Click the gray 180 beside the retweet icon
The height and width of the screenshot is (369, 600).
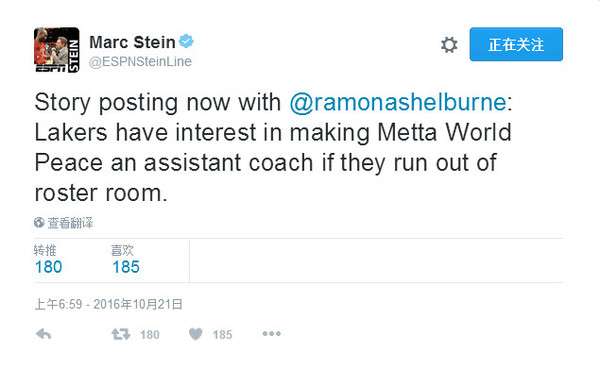pos(150,335)
